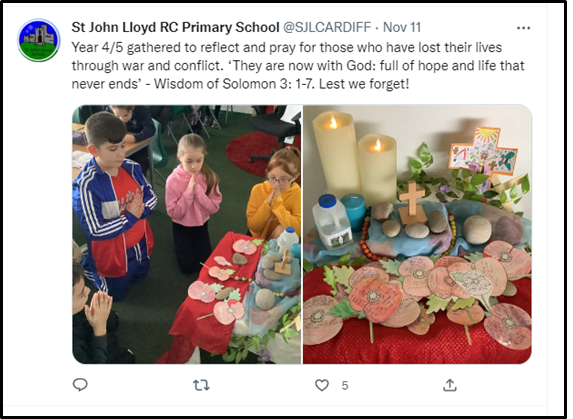Click the 'Wisdom of Solomon 3: 1-7' text
573x419 pixels.
[235, 84]
